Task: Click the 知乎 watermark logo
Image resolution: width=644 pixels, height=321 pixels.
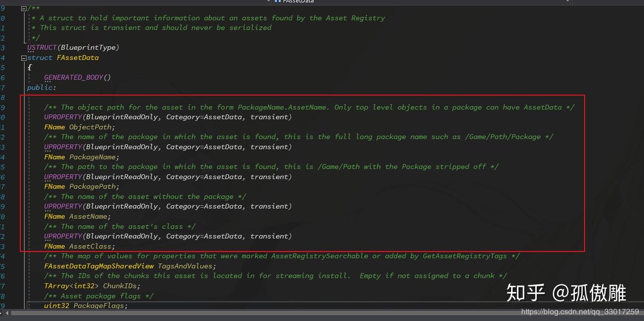Action: pyautogui.click(x=526, y=293)
